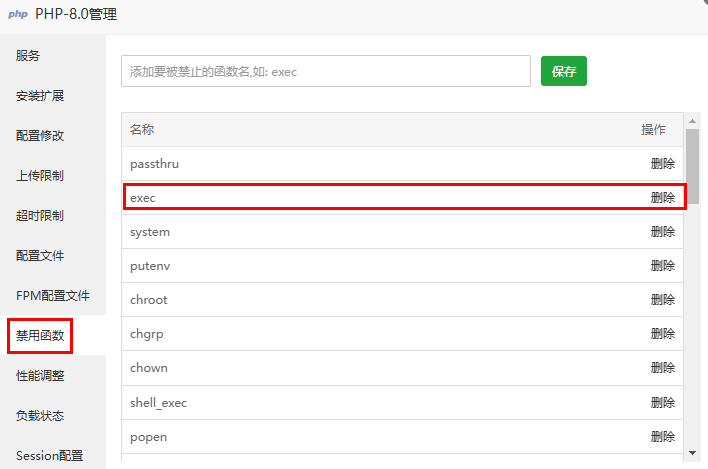Click the chown name cell

(x=149, y=368)
